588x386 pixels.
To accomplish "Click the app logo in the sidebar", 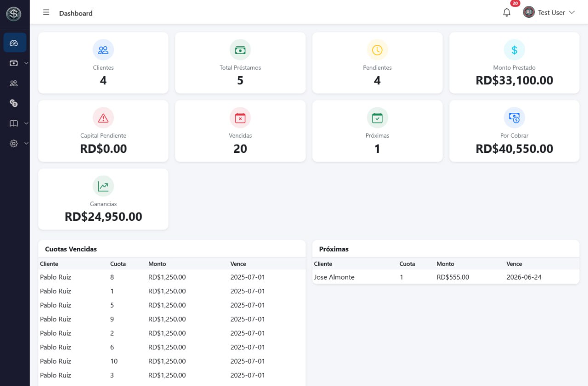I will [14, 14].
